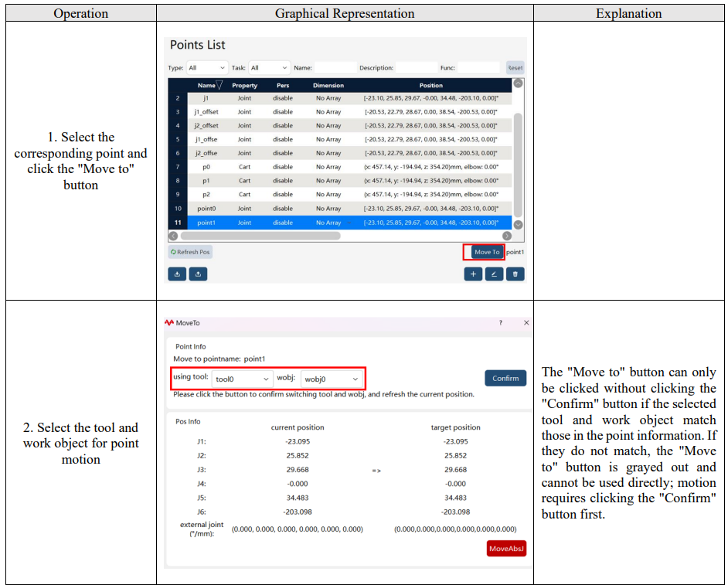
Task: Click the horizontal scrollbar left arrow
Action: [x=174, y=236]
